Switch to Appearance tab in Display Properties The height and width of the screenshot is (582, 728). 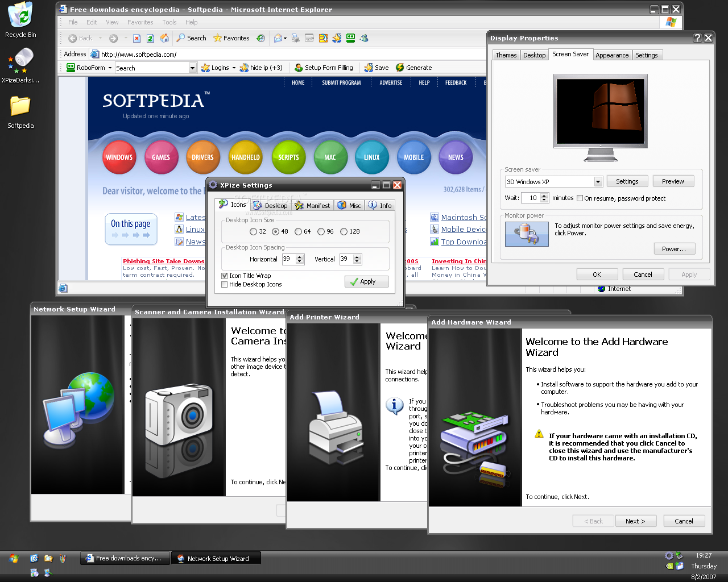(x=612, y=55)
